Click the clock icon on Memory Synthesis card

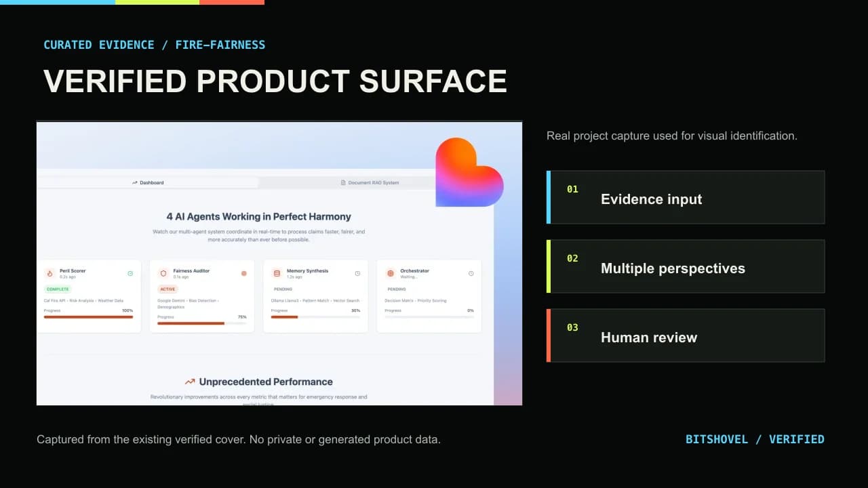[357, 273]
